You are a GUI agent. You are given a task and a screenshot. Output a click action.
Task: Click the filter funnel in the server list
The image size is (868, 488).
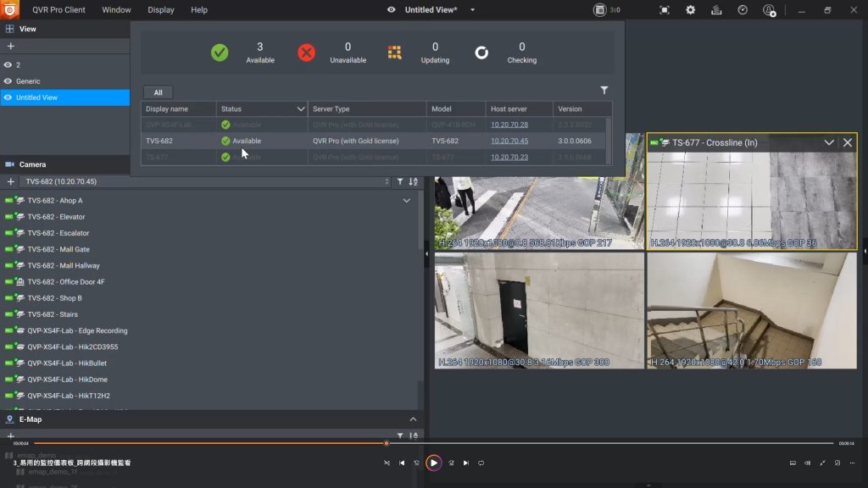(x=604, y=90)
